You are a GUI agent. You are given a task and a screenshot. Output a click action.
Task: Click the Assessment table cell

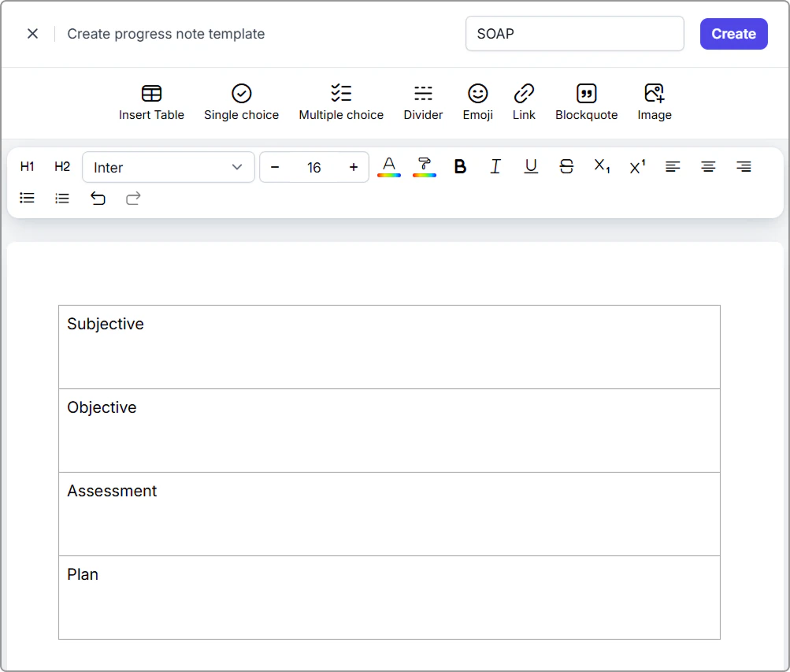click(x=389, y=514)
